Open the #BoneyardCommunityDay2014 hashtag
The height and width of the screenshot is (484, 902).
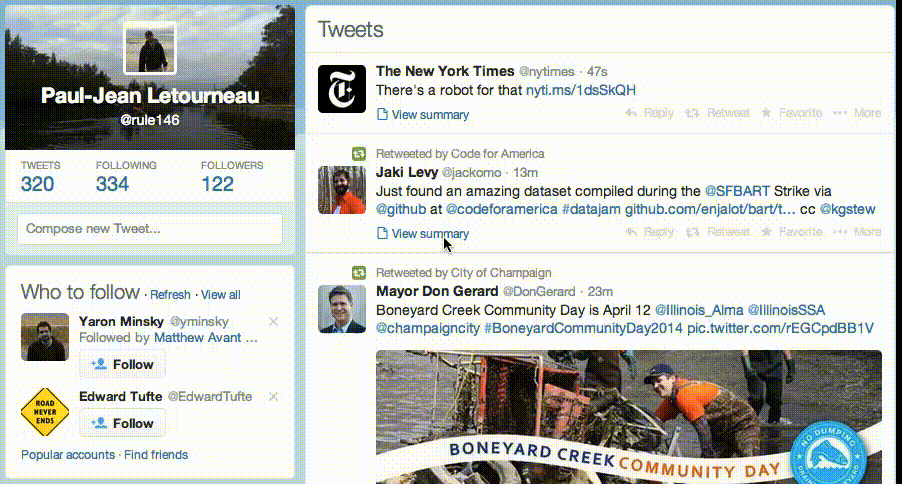[583, 329]
